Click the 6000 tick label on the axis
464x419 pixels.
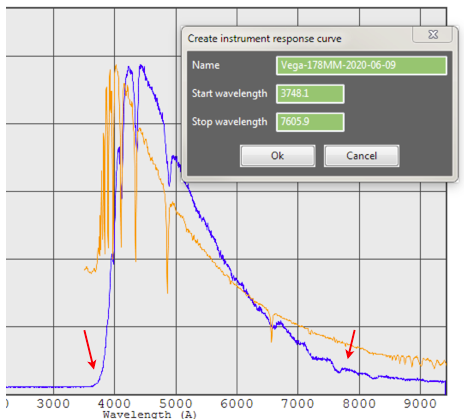237,404
